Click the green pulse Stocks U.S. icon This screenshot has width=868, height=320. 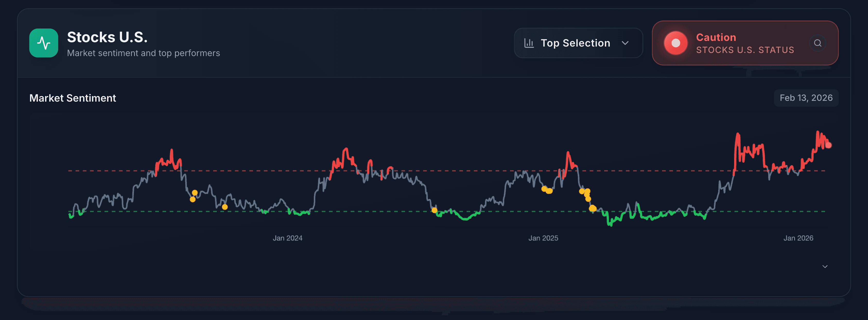tap(44, 43)
